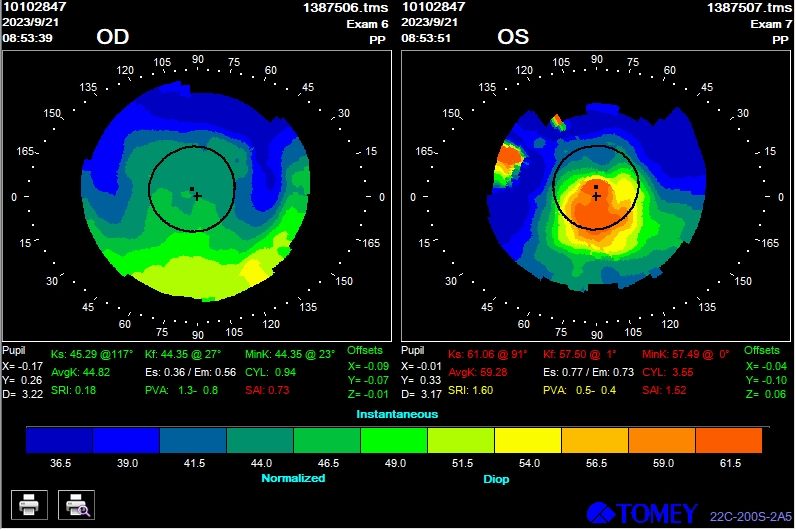
Task: Click the Instantaneous map type label
Action: pyautogui.click(x=397, y=413)
